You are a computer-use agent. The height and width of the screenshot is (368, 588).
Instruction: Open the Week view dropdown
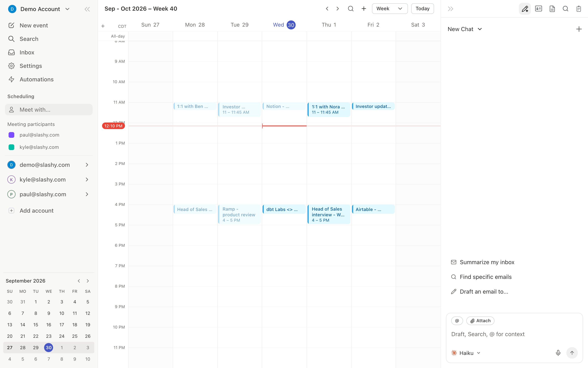click(x=390, y=9)
